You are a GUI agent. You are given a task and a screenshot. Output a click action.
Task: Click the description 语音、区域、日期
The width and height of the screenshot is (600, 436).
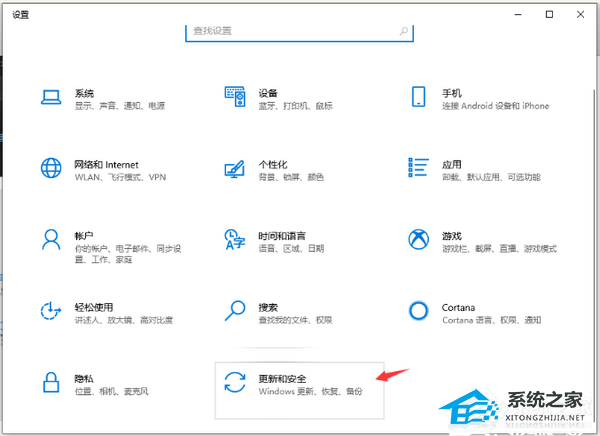(291, 249)
